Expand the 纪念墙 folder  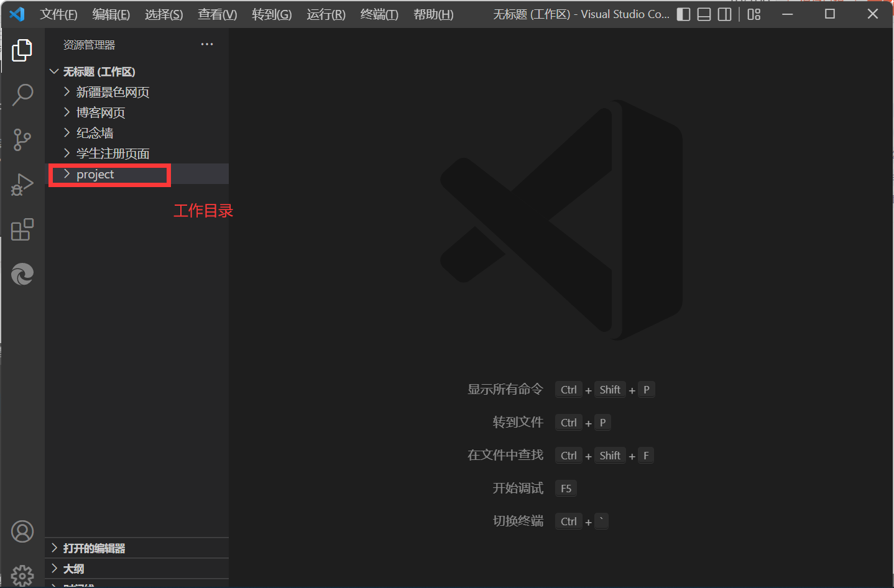[x=137, y=133]
